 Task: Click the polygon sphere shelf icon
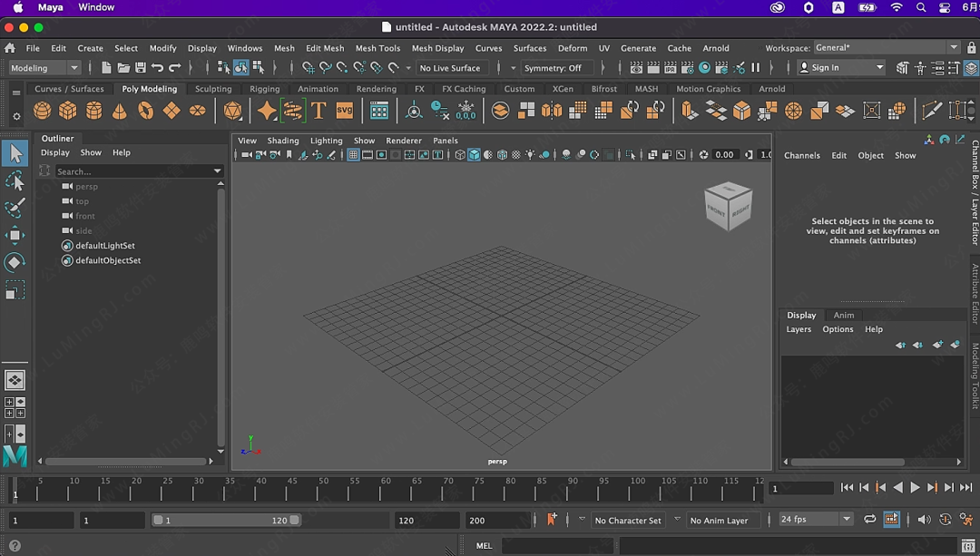click(x=43, y=111)
